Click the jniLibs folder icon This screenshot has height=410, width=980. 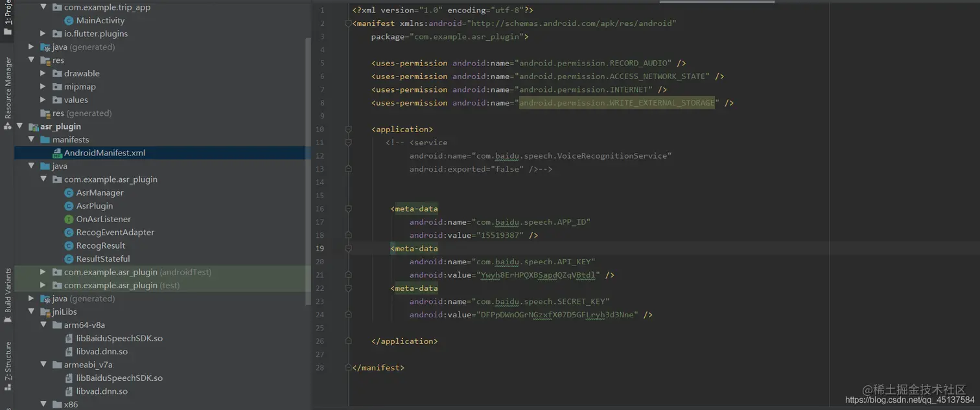coord(45,312)
